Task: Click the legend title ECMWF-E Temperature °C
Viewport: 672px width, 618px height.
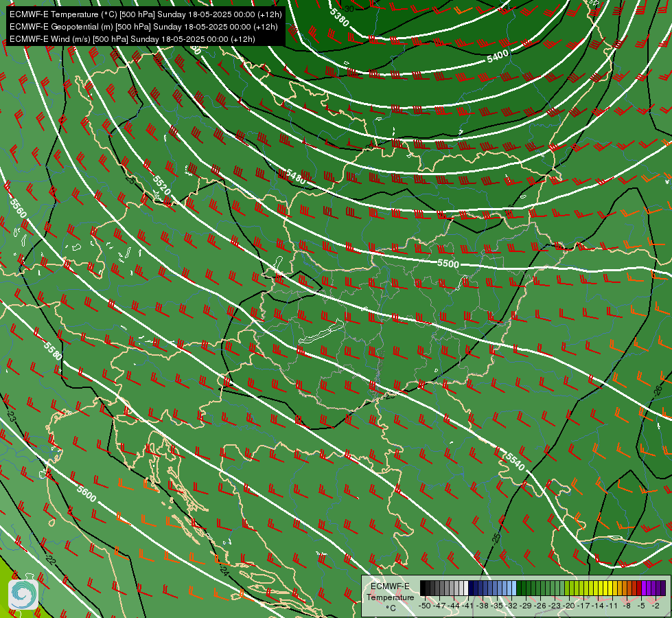Action: coord(390,597)
